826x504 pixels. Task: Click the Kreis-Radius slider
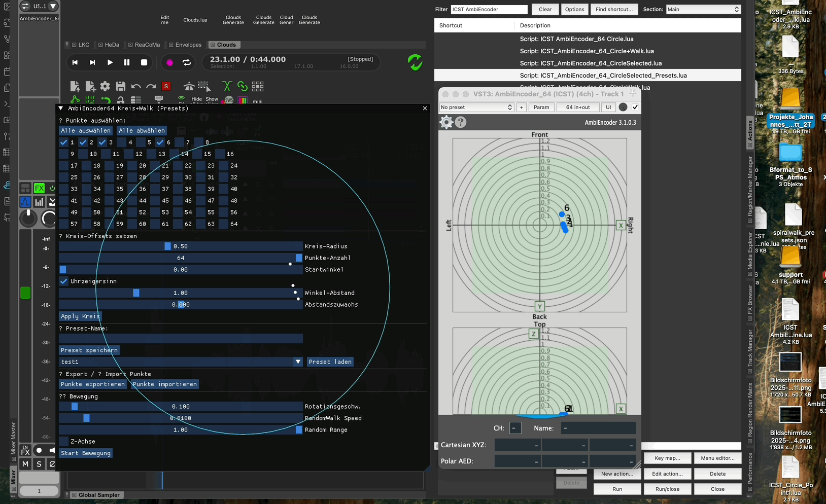(x=181, y=246)
